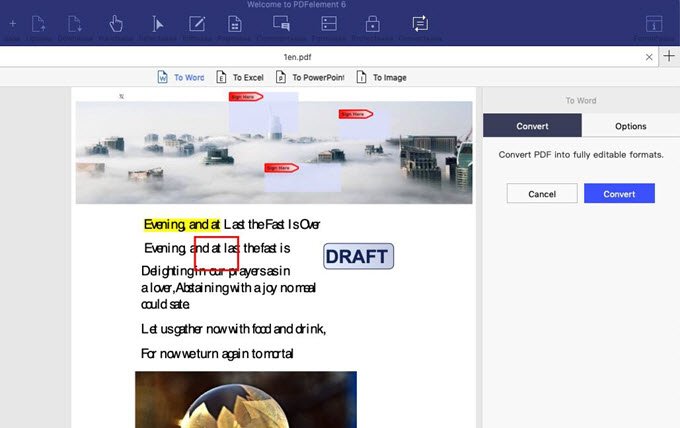Click the 'Convert PDF into fully editable formats.' text
680x428 pixels.
pos(581,155)
